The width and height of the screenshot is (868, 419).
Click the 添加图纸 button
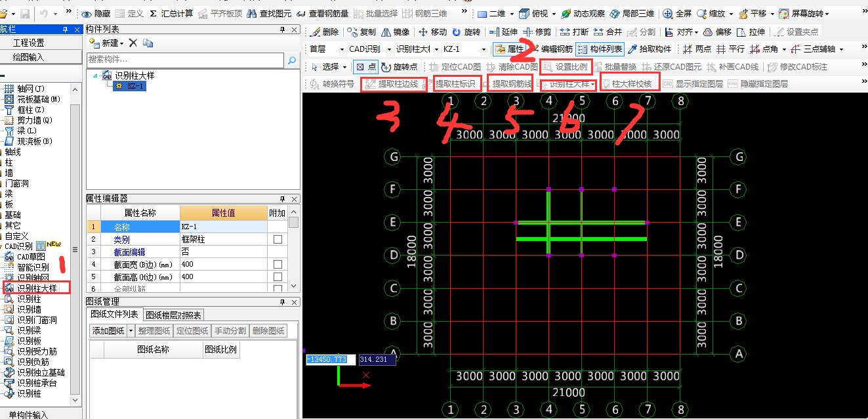click(x=108, y=331)
